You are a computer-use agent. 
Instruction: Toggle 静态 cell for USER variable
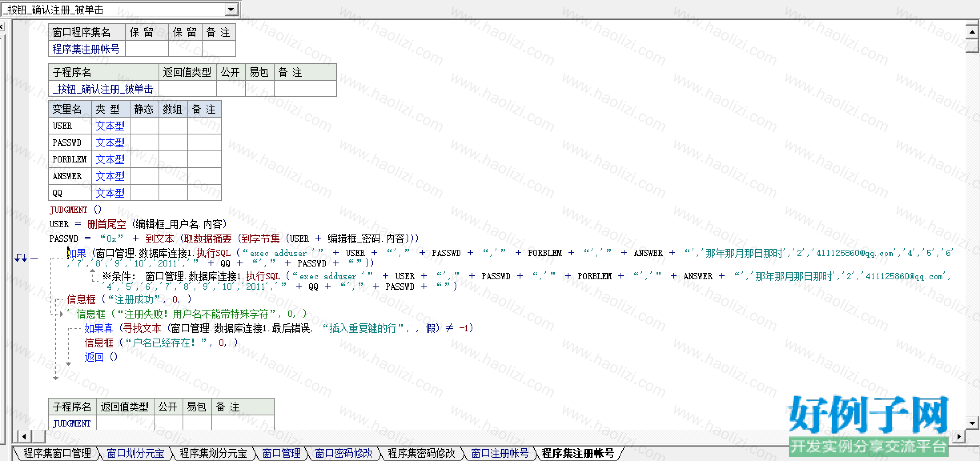(145, 126)
